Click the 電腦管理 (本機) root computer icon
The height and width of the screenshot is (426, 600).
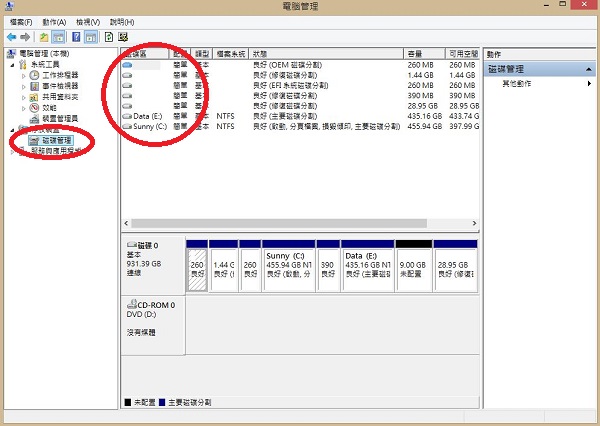pyautogui.click(x=11, y=54)
